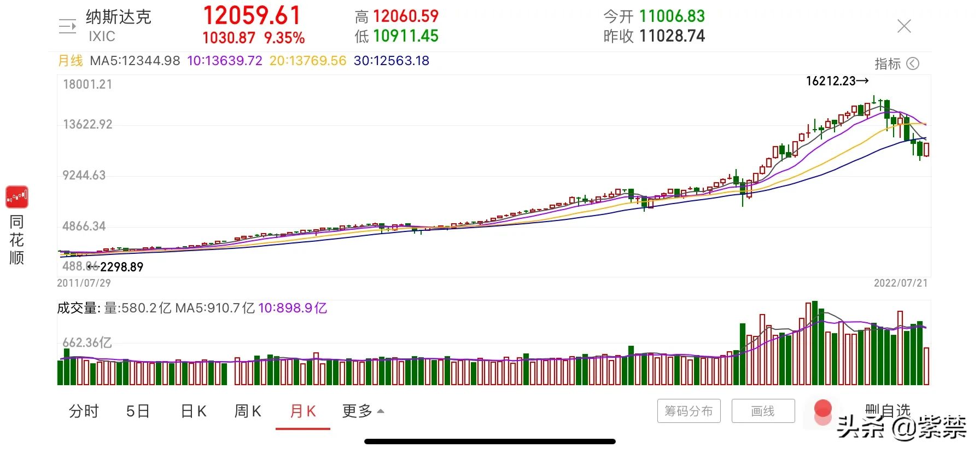Tap the 20:13769.56 moving average value

308,61
